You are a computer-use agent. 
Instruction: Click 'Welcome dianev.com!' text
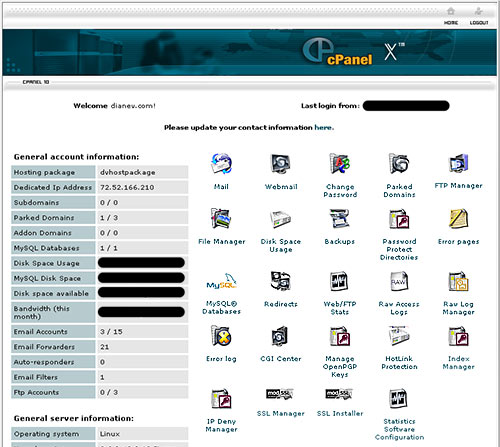[x=114, y=106]
